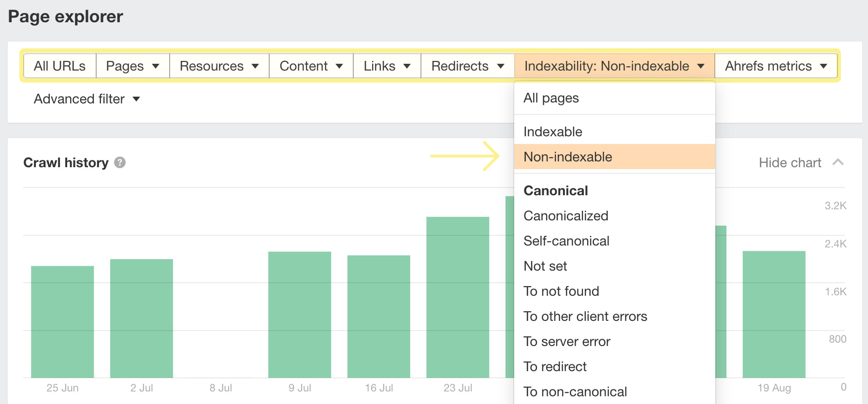Choose All pages from the indexability menu
This screenshot has height=404, width=868.
[551, 98]
